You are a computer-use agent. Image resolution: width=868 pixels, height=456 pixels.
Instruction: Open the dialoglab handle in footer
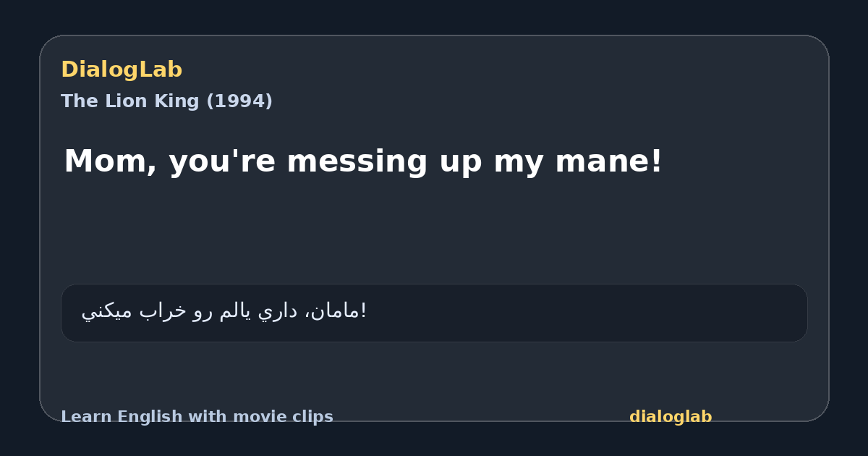671,417
